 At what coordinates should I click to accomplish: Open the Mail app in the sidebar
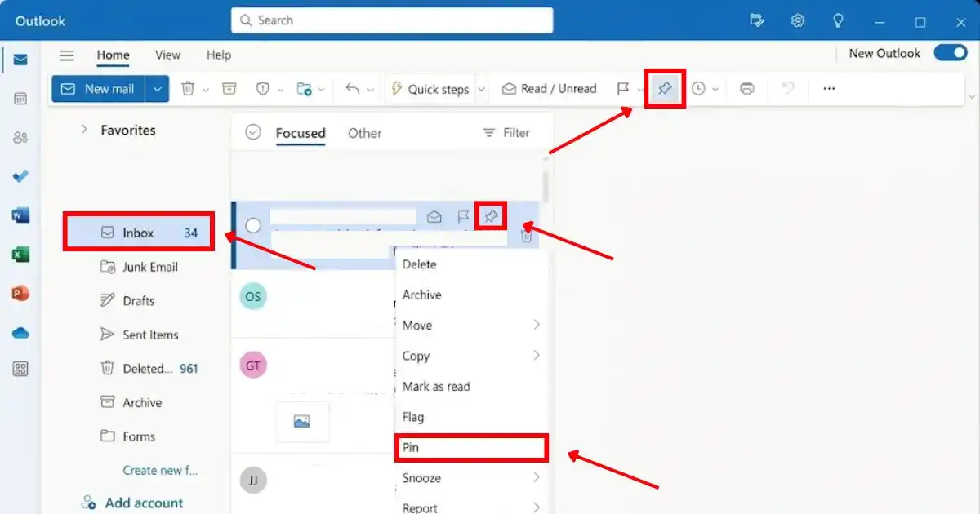[20, 60]
